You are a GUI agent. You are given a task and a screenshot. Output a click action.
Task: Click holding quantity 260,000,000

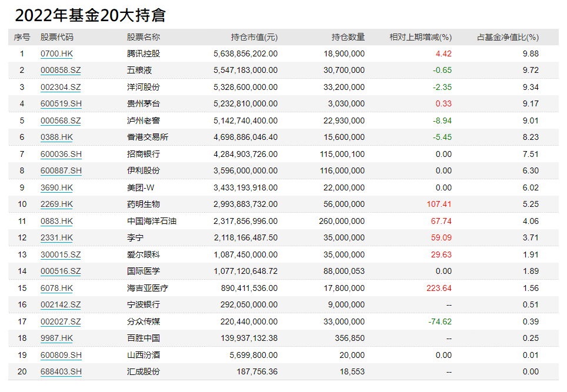[x=342, y=221]
